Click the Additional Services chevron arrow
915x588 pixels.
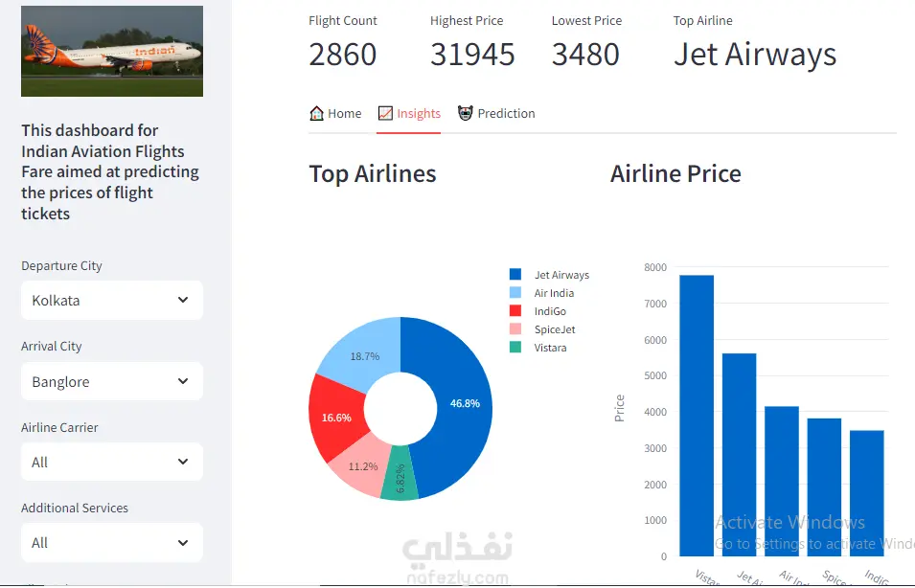click(183, 542)
